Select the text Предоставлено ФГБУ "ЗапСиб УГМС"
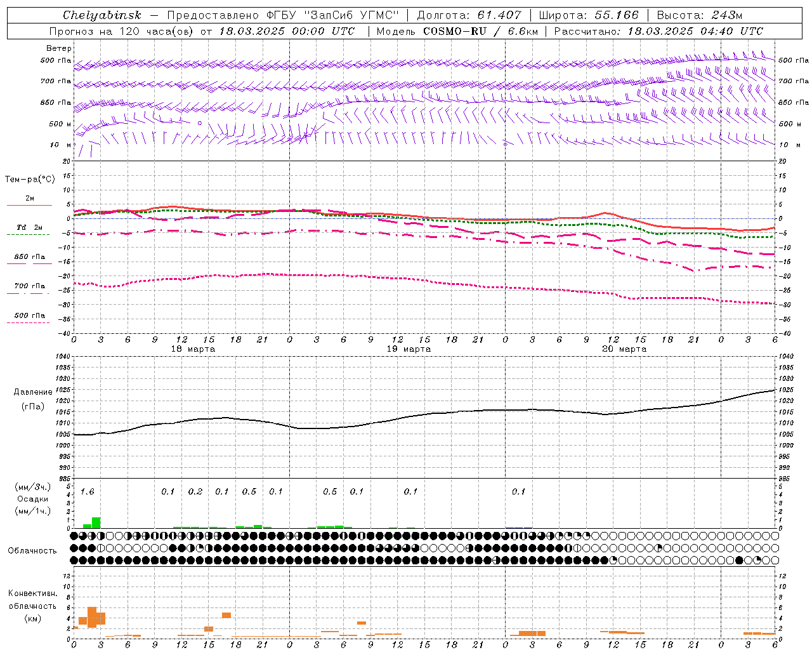812x650 pixels. tap(282, 15)
